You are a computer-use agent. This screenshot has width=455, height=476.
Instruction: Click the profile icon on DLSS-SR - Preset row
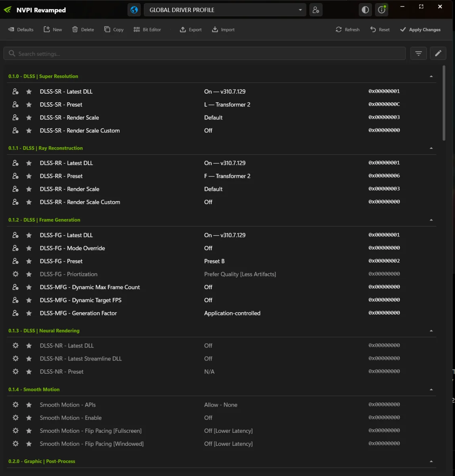(x=15, y=105)
